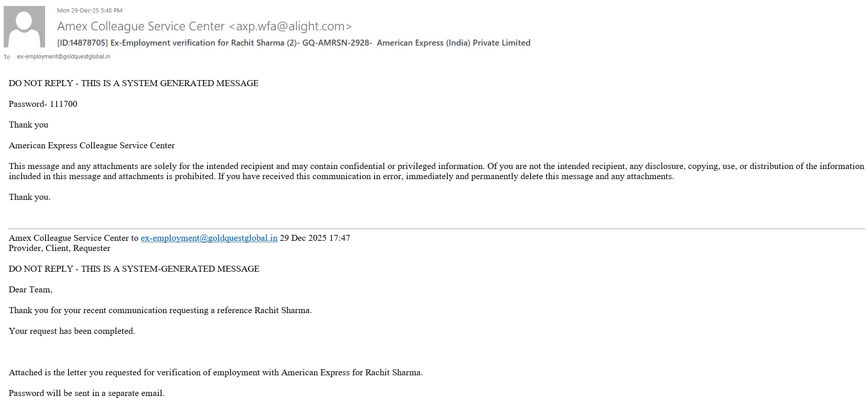The image size is (868, 402).
Task: Click 'Password will be sent in a separate email'
Action: coord(87,393)
